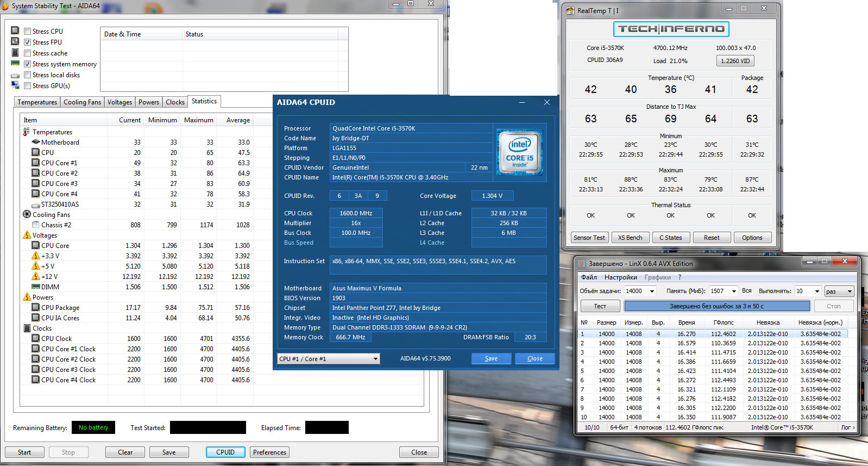Click the Chassis #2 fan icon
Screen dimensions: 868x466
pyautogui.click(x=36, y=225)
